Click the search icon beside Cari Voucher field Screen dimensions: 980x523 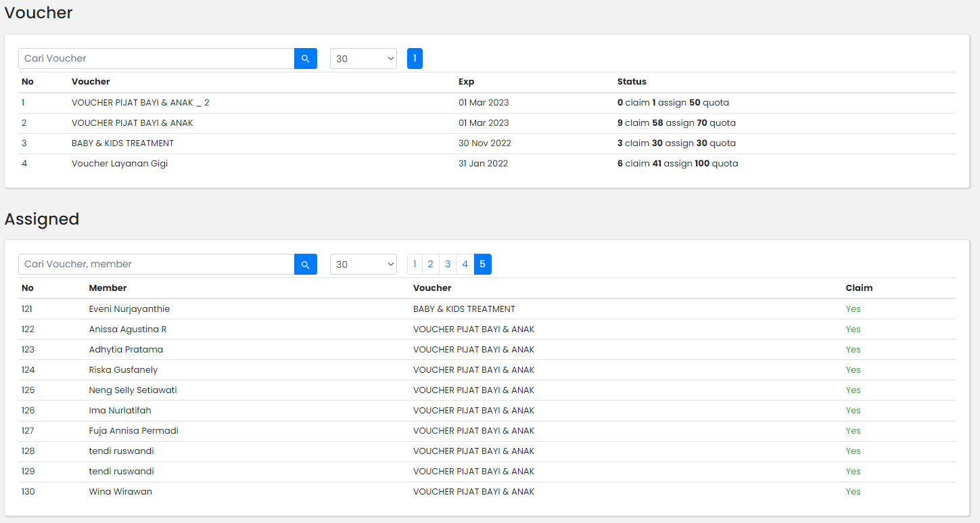305,59
